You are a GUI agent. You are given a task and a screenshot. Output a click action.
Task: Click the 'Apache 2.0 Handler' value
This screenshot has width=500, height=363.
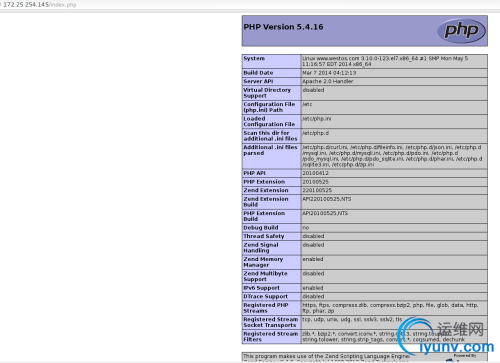tap(328, 81)
